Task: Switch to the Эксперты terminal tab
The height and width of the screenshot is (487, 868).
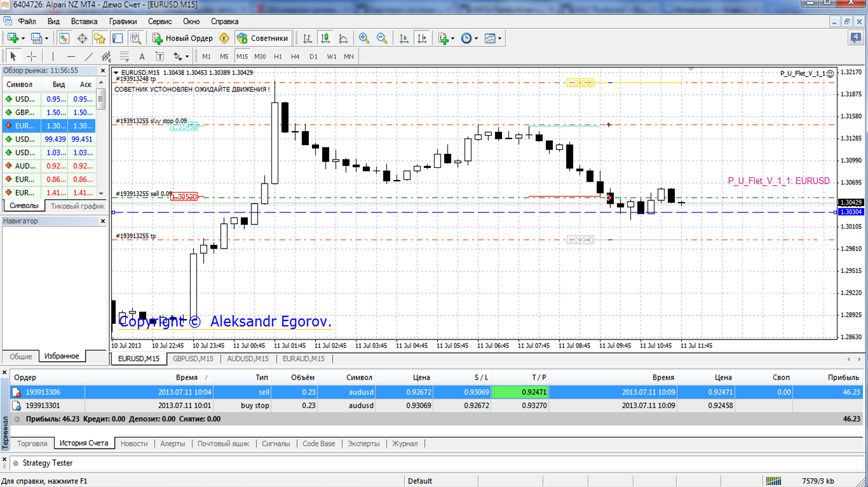Action: tap(363, 444)
